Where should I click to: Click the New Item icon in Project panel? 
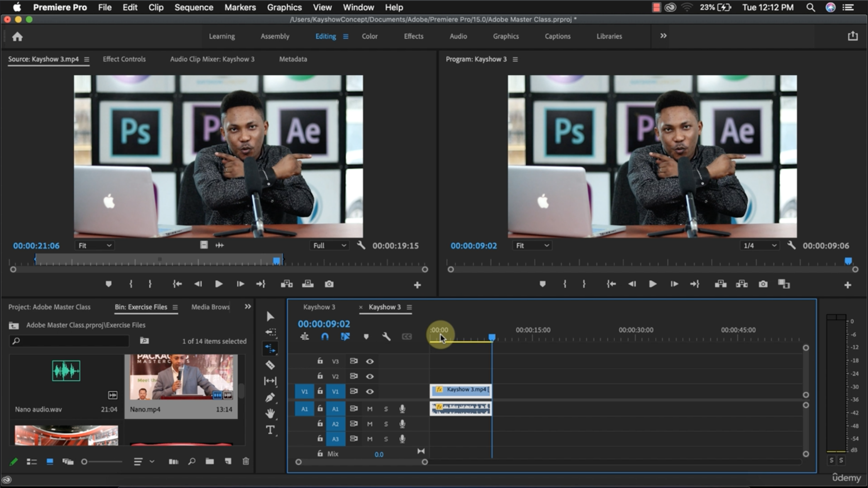(228, 461)
